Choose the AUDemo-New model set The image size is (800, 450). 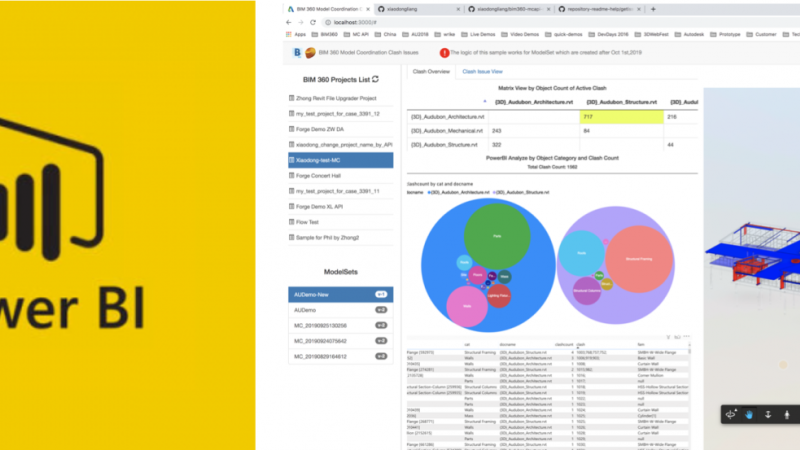point(341,294)
